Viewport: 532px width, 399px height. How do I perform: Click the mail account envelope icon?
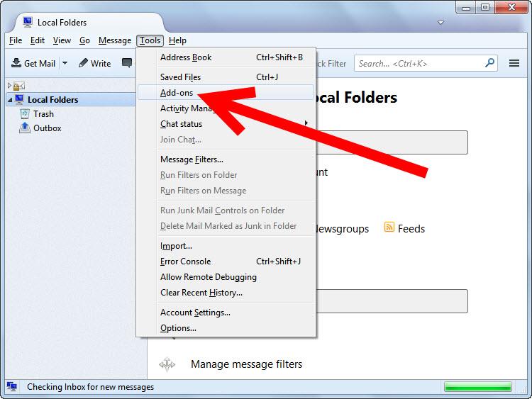coord(19,86)
